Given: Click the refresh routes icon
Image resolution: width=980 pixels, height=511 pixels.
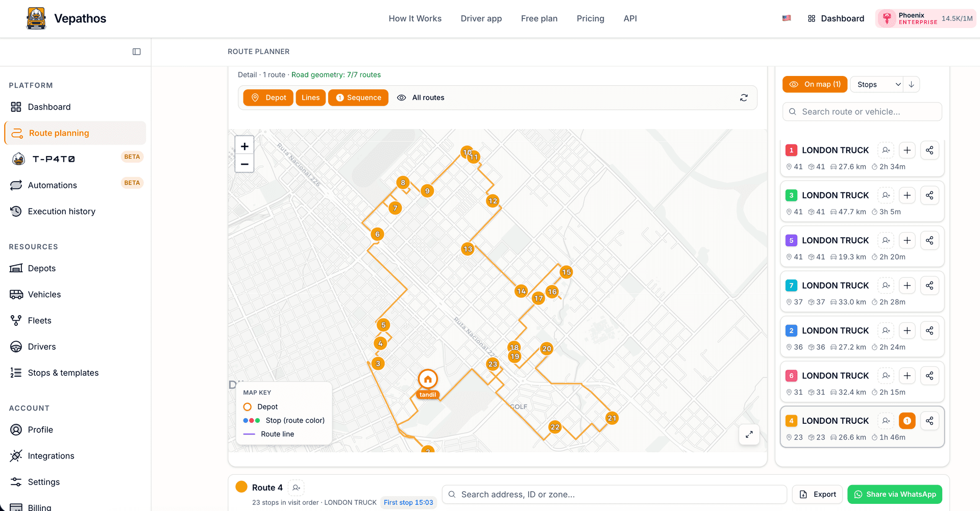Looking at the screenshot, I should pos(744,97).
